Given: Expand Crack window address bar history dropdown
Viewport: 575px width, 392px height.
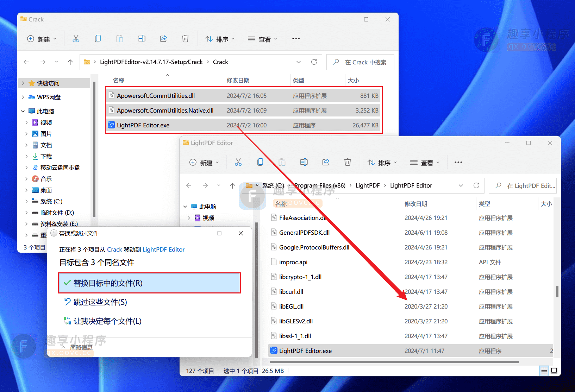Looking at the screenshot, I should 299,62.
